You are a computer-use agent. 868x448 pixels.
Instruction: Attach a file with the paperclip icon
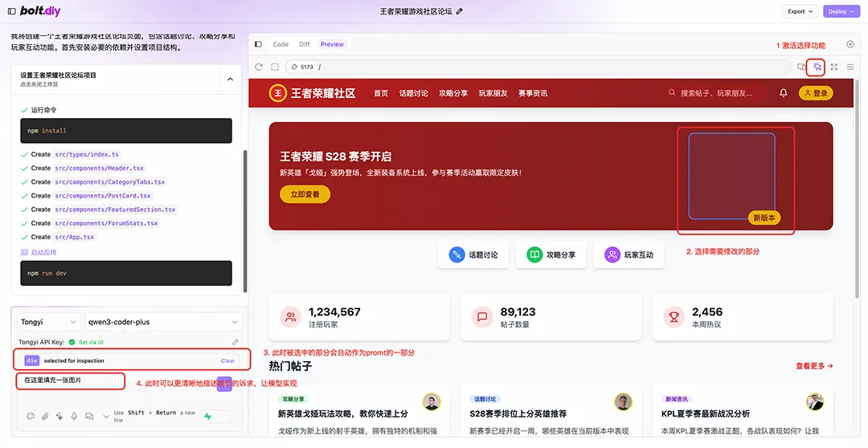[45, 417]
